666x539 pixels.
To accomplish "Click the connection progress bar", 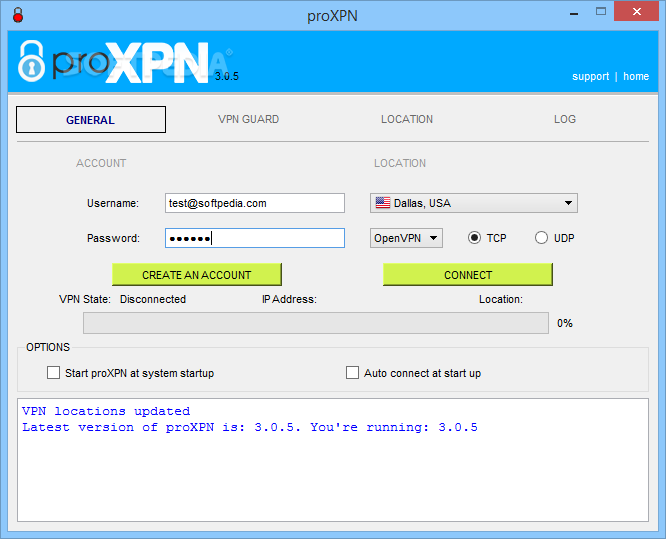I will pyautogui.click(x=316, y=323).
